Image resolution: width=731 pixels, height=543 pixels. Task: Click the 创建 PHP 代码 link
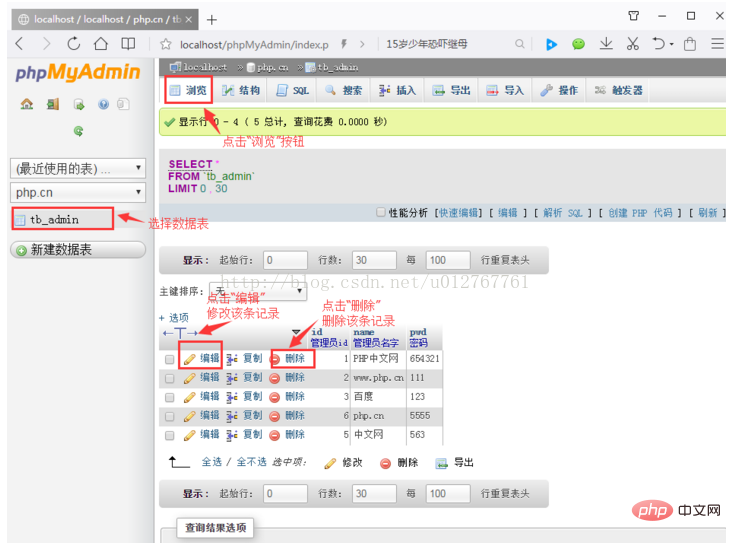(x=640, y=213)
